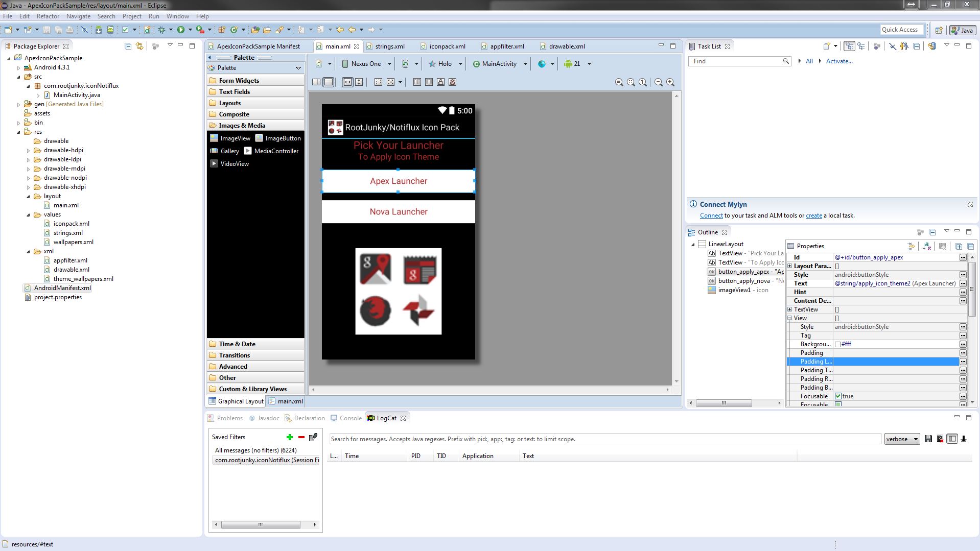Toggle LogCat scroll lock arrow
This screenshot has height=551, width=980.
(964, 439)
